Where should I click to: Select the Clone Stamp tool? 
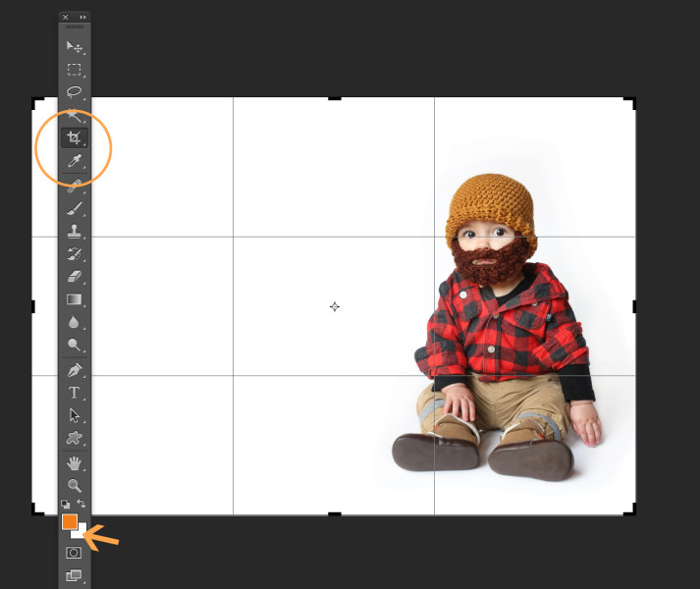74,231
